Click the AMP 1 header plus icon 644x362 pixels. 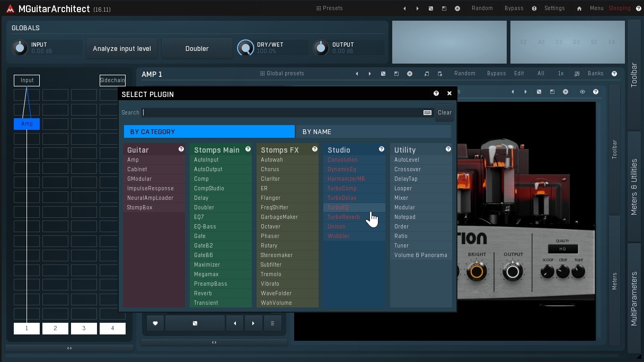410,74
